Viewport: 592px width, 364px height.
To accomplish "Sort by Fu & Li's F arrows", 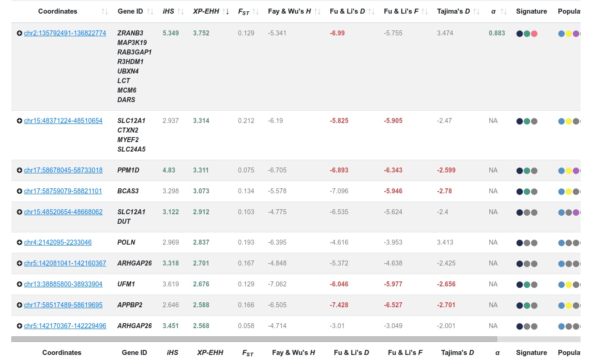I will tap(423, 12).
